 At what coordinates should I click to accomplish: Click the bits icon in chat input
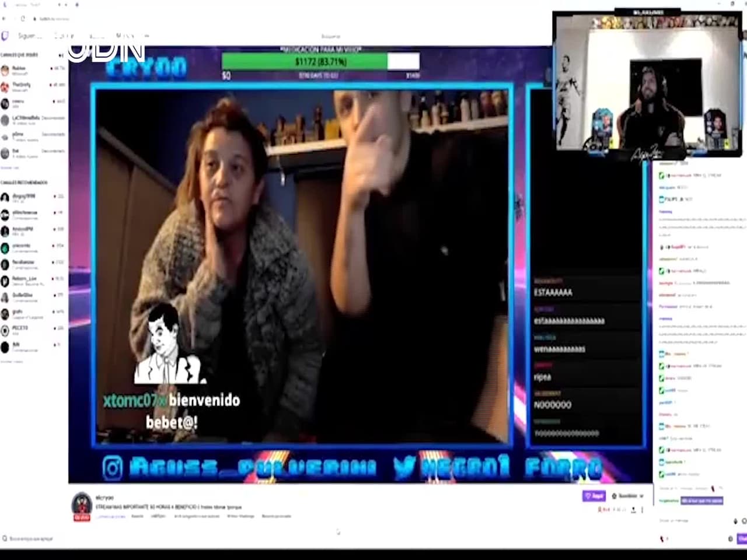[x=735, y=520]
